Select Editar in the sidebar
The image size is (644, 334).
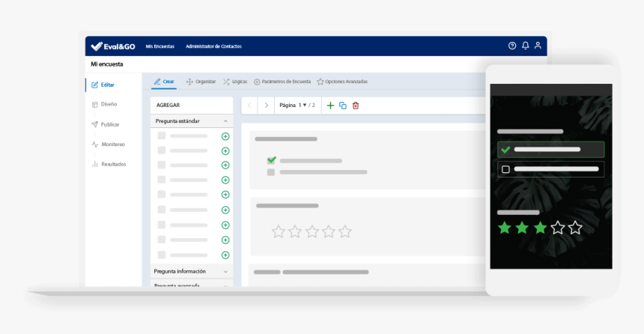103,85
